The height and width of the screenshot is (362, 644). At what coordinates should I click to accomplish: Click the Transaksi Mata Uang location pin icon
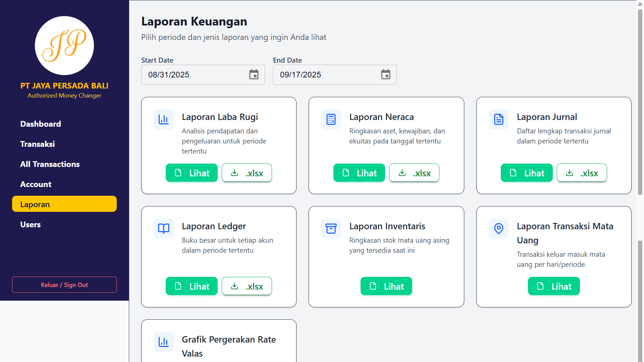[498, 229]
